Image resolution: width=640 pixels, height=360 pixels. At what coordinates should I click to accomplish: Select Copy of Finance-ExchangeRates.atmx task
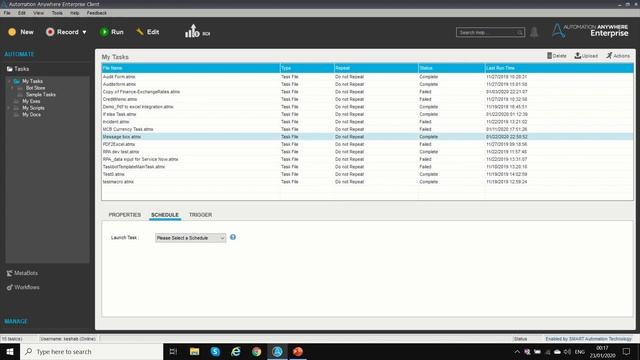367,92
